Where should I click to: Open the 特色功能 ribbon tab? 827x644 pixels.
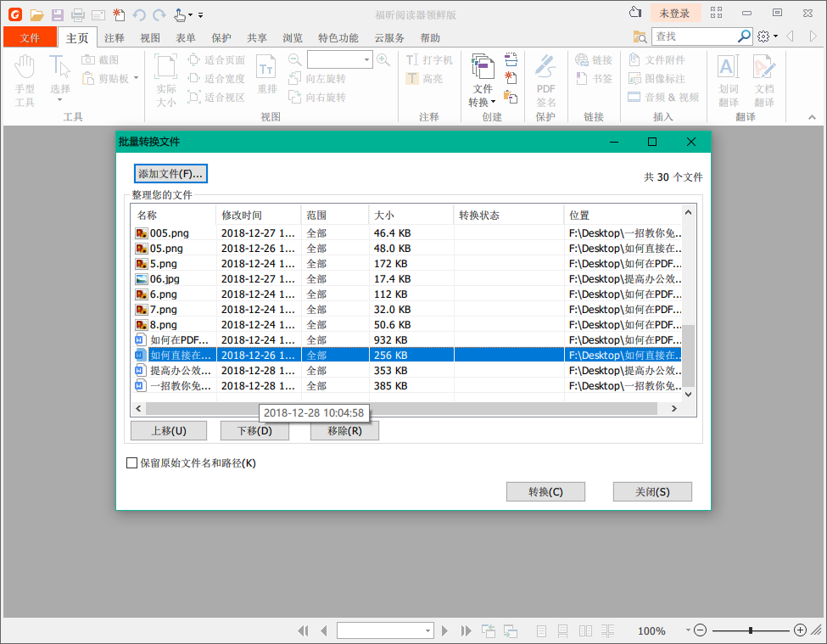[339, 37]
